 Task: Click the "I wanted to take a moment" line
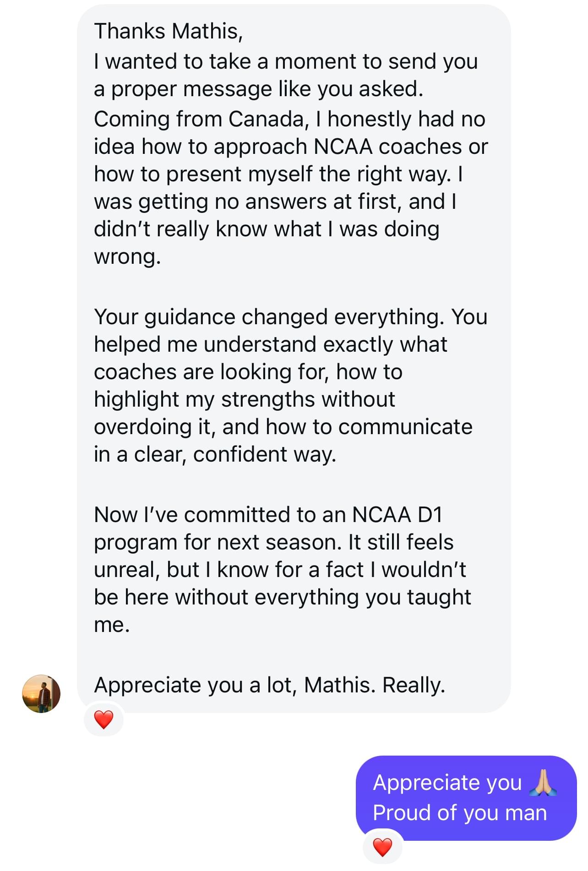286,61
